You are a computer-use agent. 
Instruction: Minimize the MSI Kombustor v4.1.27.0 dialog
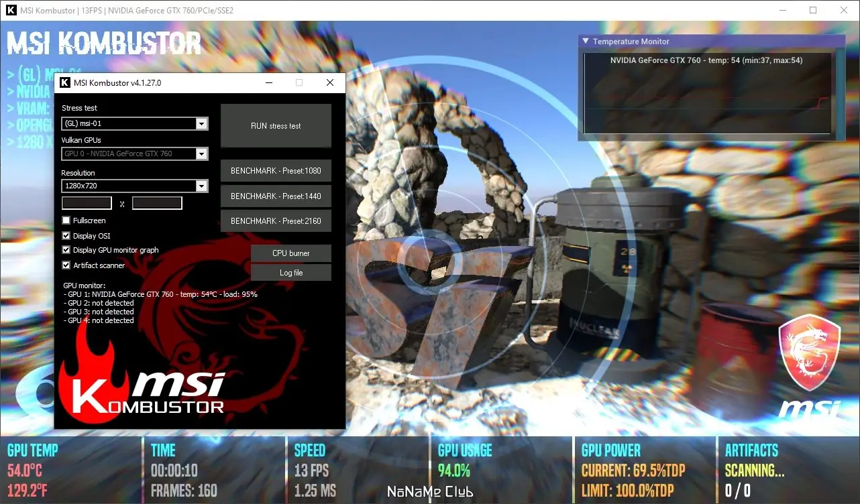pos(268,82)
